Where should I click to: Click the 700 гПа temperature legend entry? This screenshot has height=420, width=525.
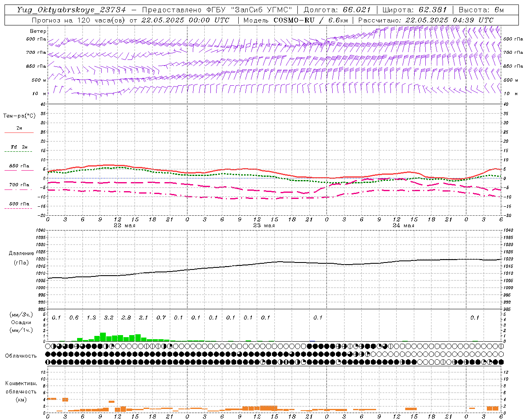pyautogui.click(x=19, y=185)
